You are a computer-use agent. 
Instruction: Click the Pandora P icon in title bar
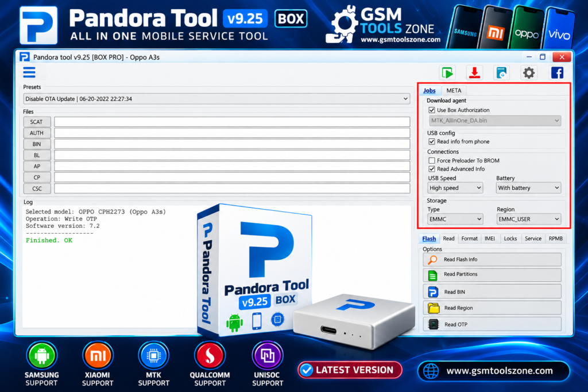(24, 57)
